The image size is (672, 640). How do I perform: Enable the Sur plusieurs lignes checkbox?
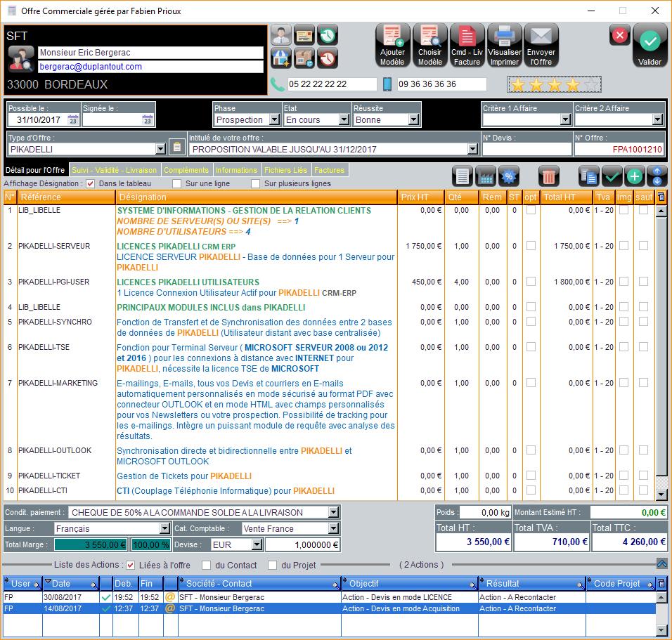click(x=255, y=184)
